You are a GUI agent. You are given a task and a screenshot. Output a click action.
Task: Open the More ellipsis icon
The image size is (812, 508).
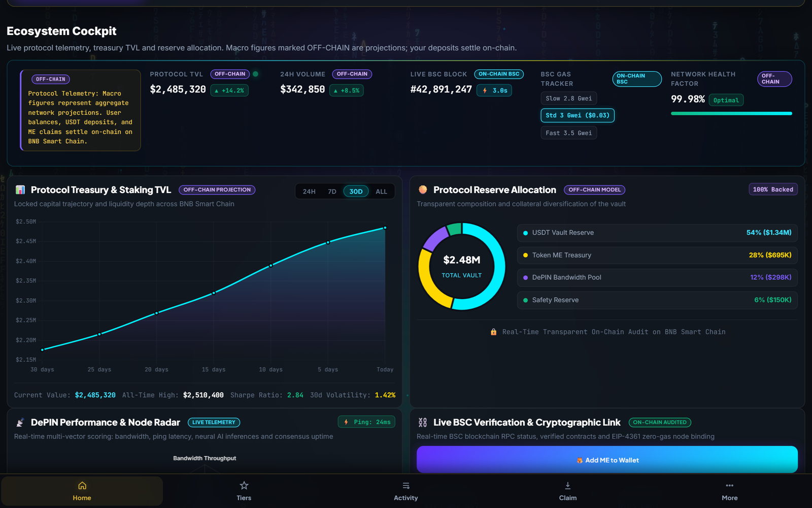[730, 486]
